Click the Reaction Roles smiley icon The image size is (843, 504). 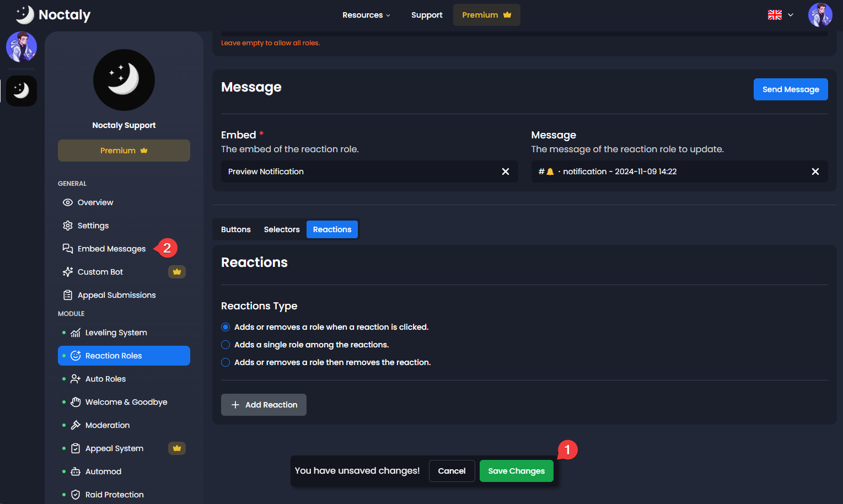point(76,356)
